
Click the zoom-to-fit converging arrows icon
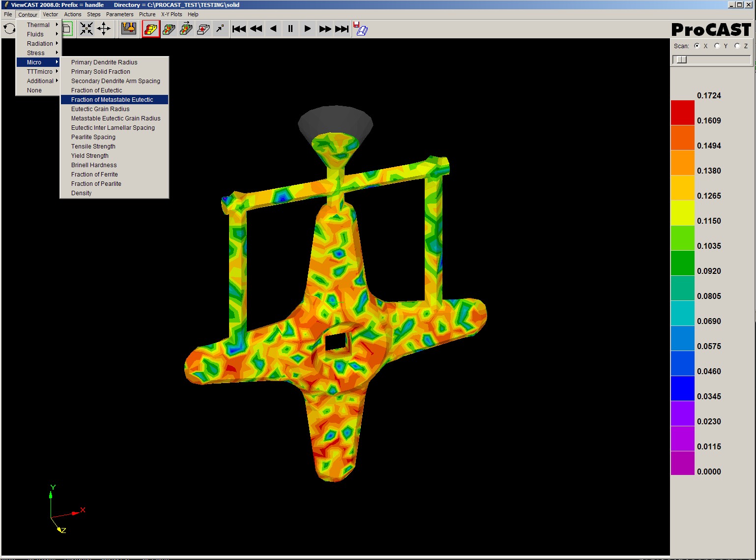click(x=87, y=29)
